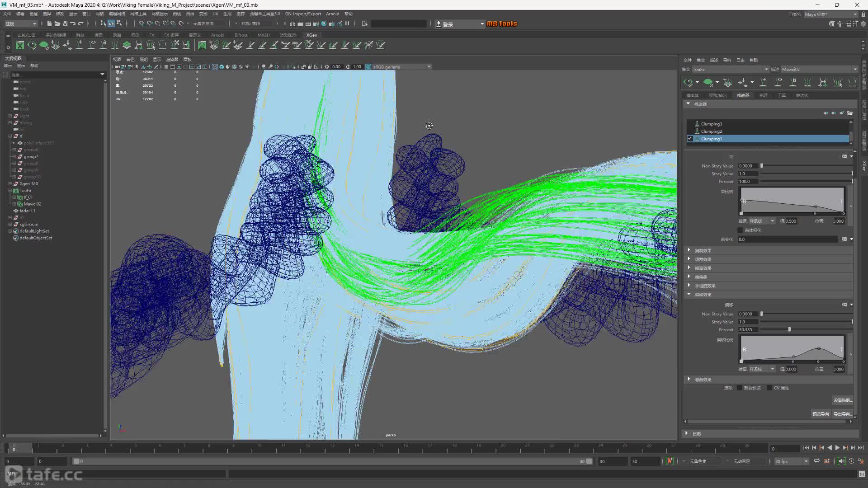Click the Undo arrow icon
Image resolution: width=868 pixels, height=488 pixels.
(73, 23)
